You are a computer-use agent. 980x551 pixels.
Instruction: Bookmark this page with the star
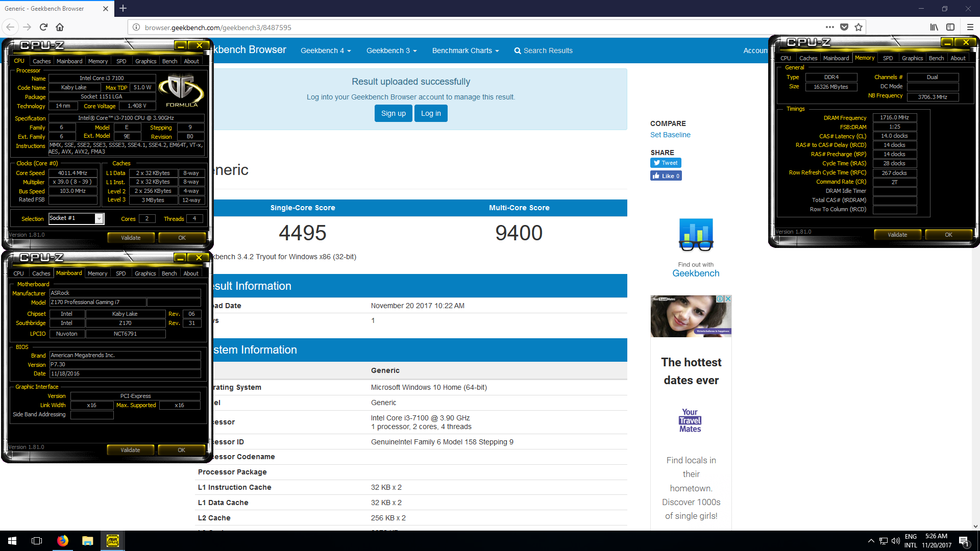pyautogui.click(x=859, y=27)
